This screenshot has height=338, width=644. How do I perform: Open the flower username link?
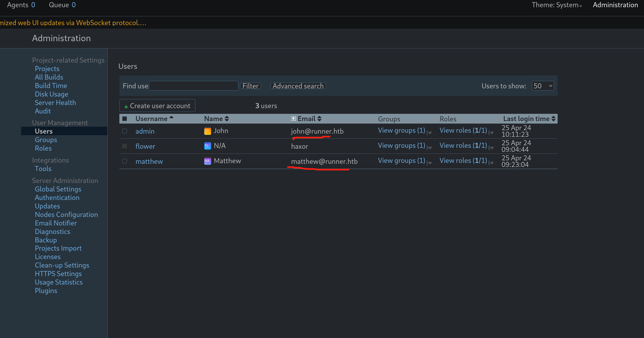(x=145, y=146)
